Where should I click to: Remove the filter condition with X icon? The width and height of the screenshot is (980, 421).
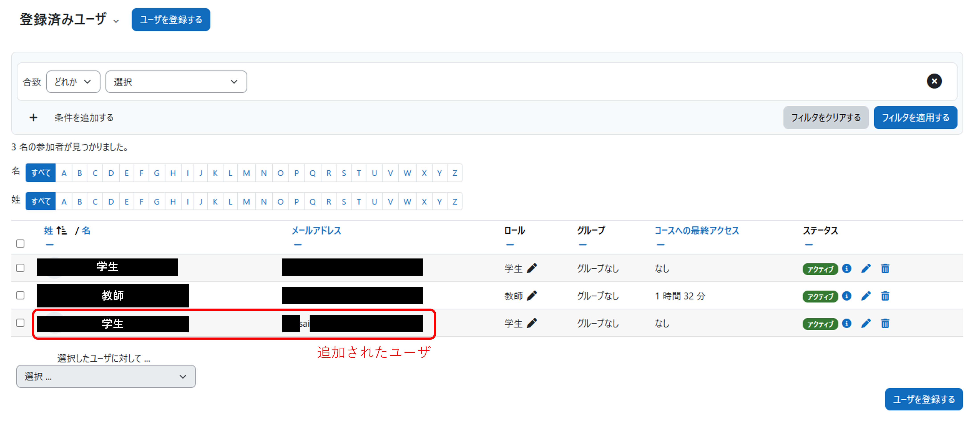[934, 81]
